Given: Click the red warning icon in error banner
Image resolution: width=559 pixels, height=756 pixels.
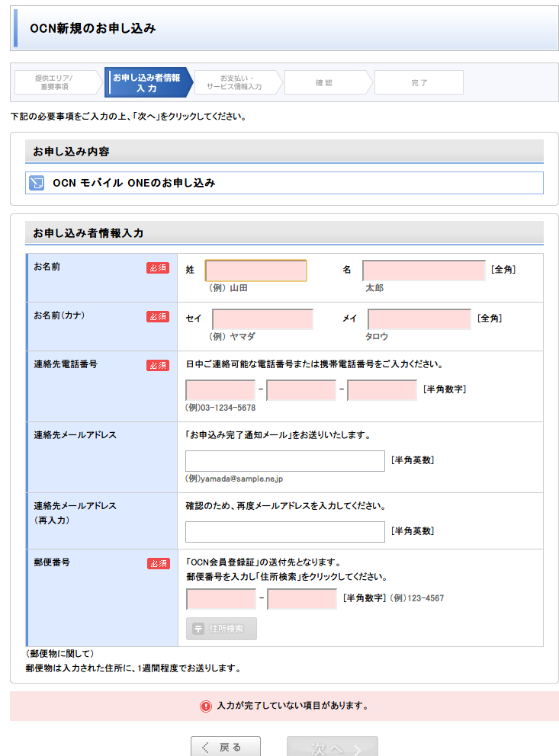Looking at the screenshot, I should click(x=205, y=706).
